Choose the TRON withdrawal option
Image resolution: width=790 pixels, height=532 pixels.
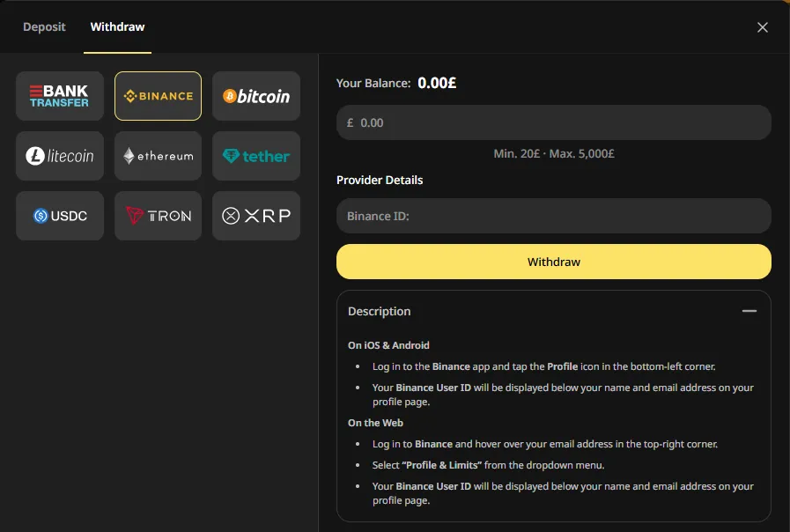tap(158, 216)
